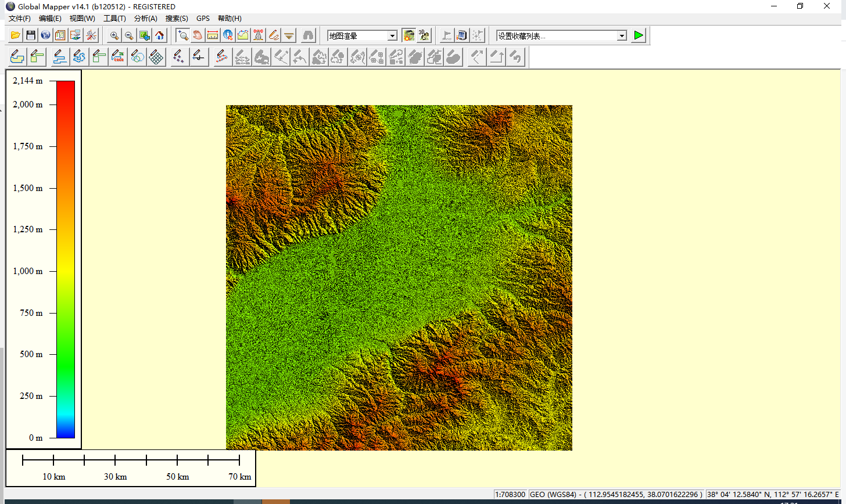The image size is (846, 504).
Task: Toggle the 3D view button
Action: tap(424, 35)
